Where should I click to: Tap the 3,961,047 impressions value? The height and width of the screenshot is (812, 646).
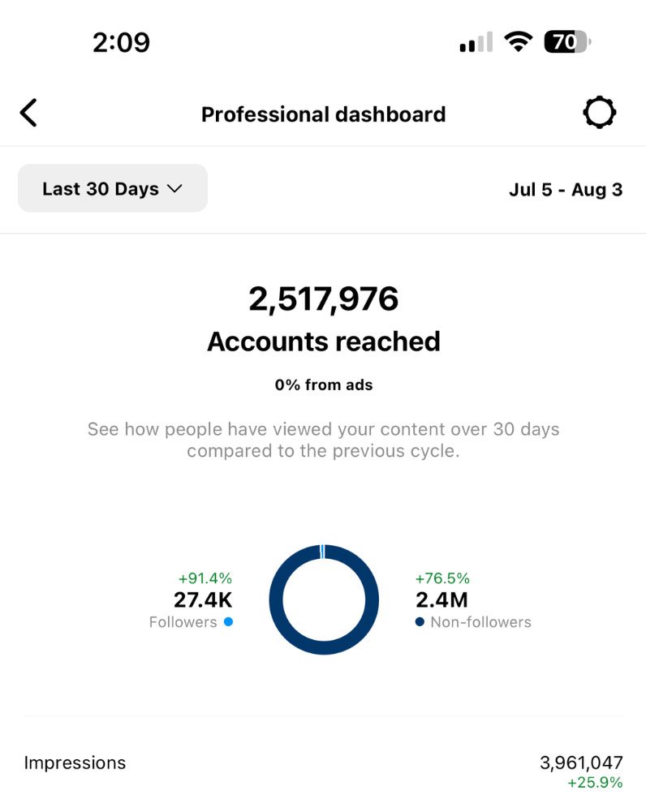pos(581,763)
